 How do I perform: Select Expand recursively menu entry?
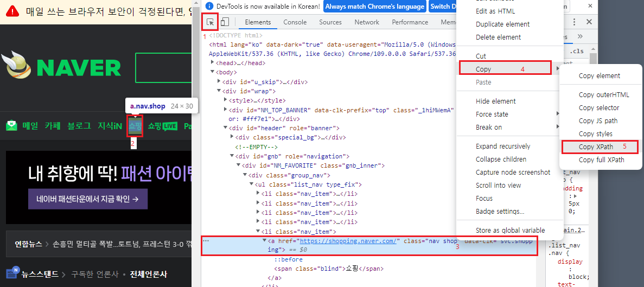(503, 146)
